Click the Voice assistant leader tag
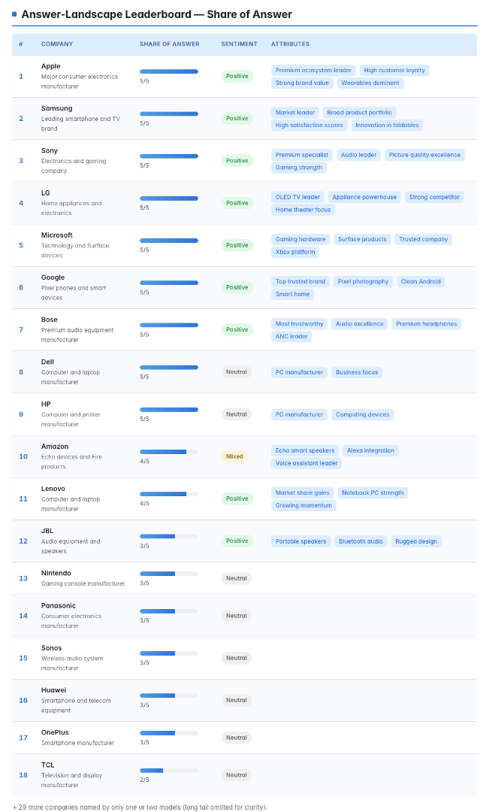 306,463
